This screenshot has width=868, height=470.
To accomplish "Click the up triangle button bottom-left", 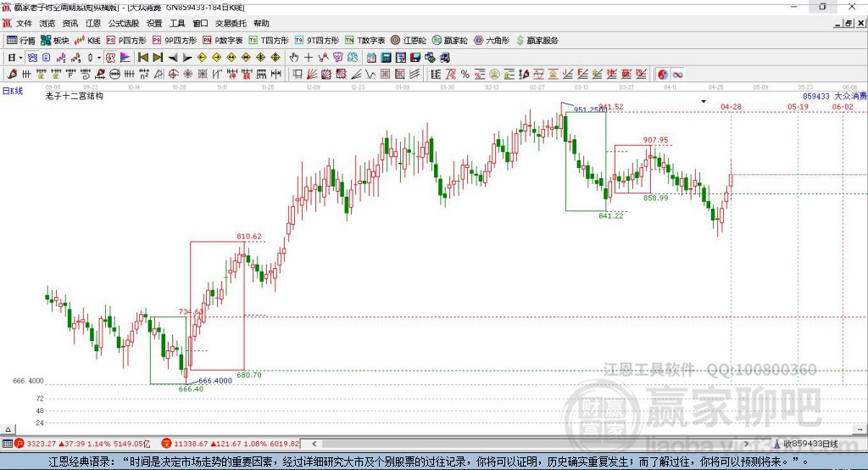I will pyautogui.click(x=8, y=429).
